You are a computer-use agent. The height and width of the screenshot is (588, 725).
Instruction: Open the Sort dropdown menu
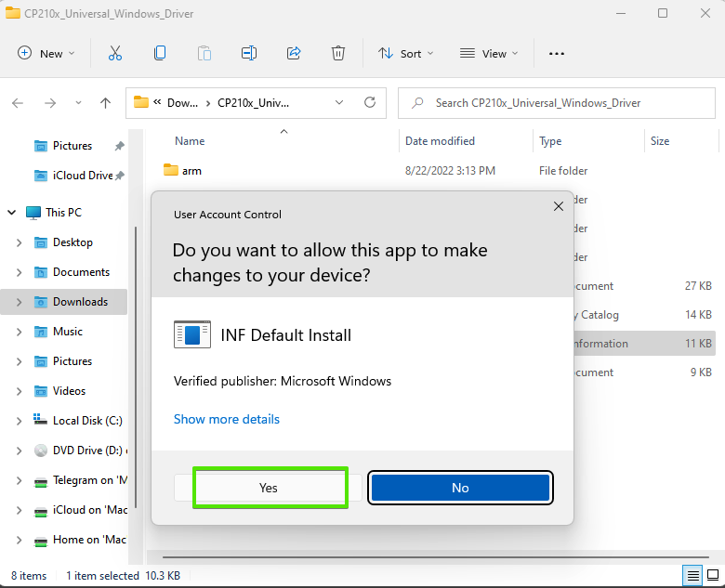point(406,54)
